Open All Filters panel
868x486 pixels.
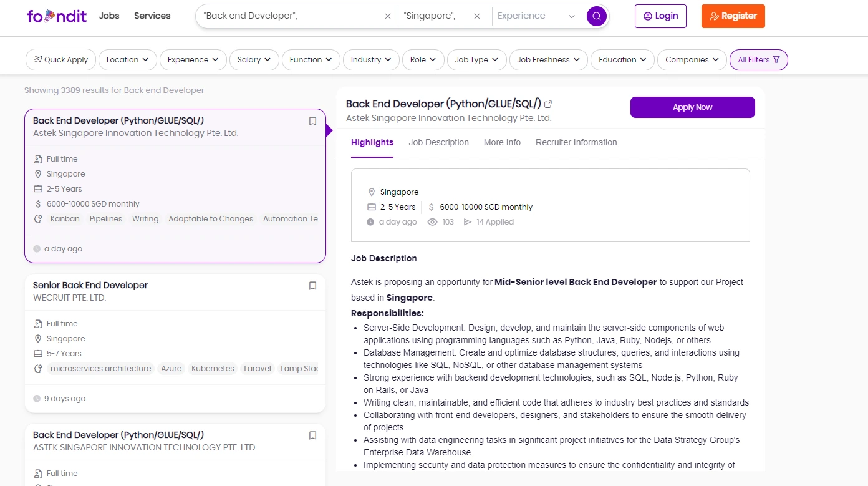pyautogui.click(x=759, y=60)
